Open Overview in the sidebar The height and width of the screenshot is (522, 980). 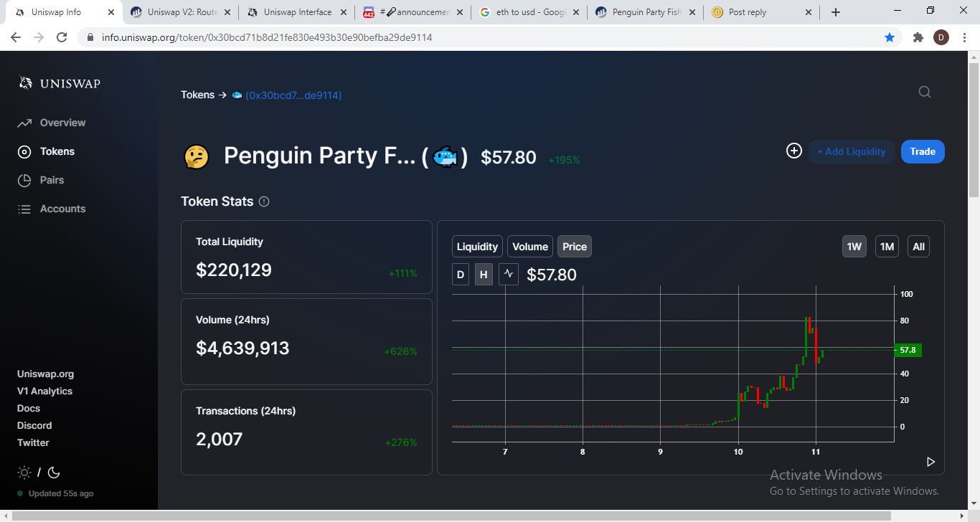[52, 123]
